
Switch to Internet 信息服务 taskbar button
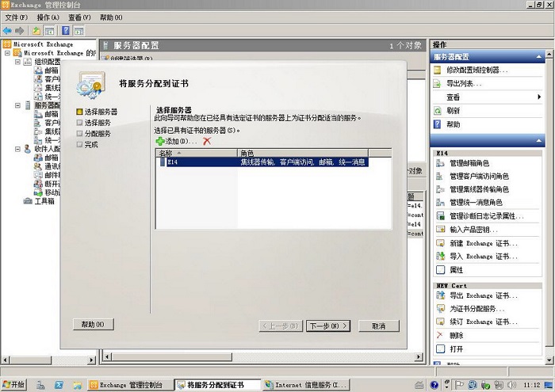pyautogui.click(x=306, y=385)
